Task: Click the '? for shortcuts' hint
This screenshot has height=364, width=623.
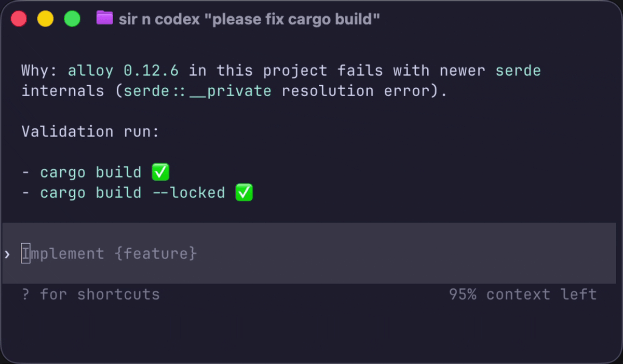Action: coord(91,294)
